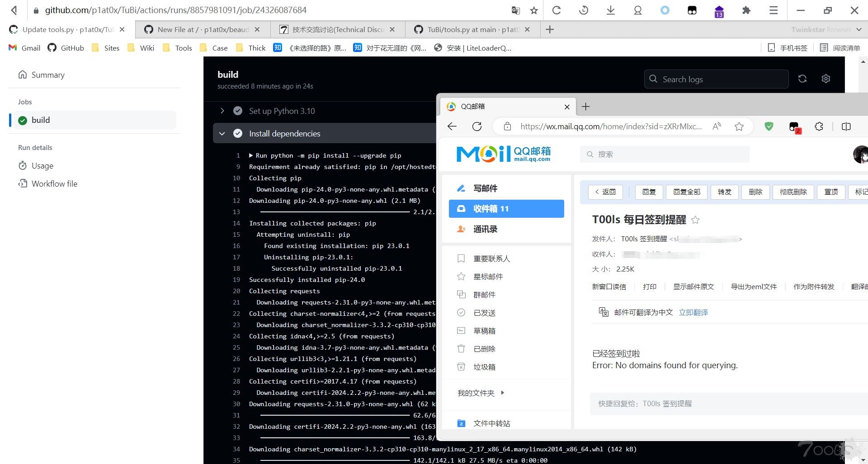Screen dimensions: 868x464
Task: Open the browser hamburger menu
Action: point(774,10)
